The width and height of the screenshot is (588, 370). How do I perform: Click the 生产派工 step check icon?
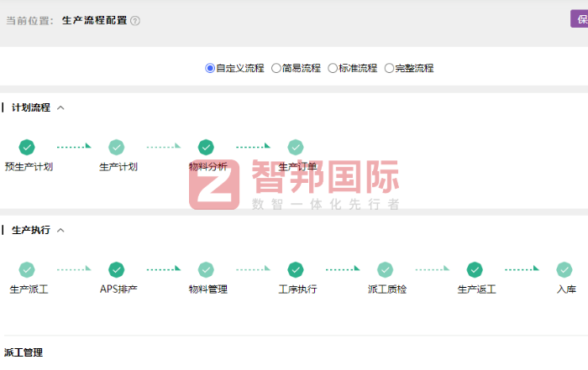click(27, 269)
